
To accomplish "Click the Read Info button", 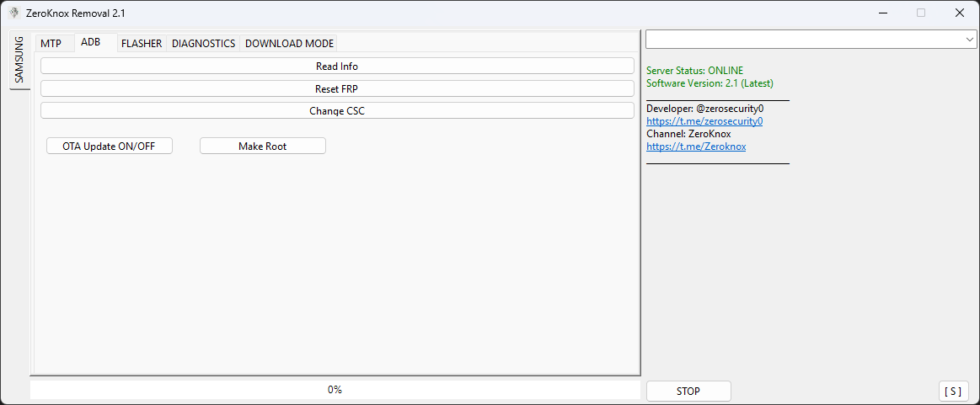I will (x=337, y=67).
